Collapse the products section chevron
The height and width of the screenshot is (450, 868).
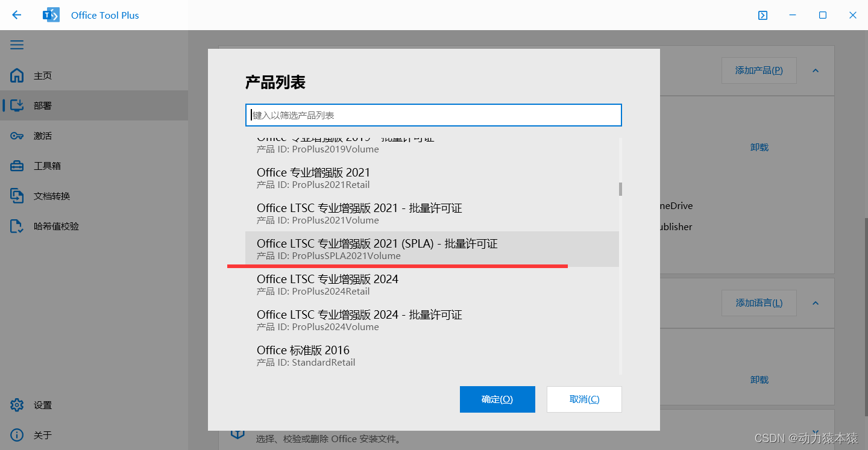[x=816, y=70]
